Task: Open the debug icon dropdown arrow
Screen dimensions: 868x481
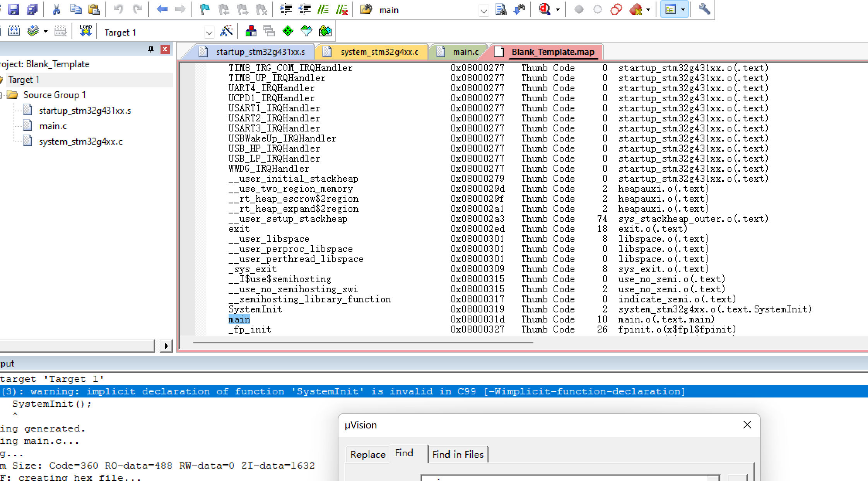Action: pos(558,10)
